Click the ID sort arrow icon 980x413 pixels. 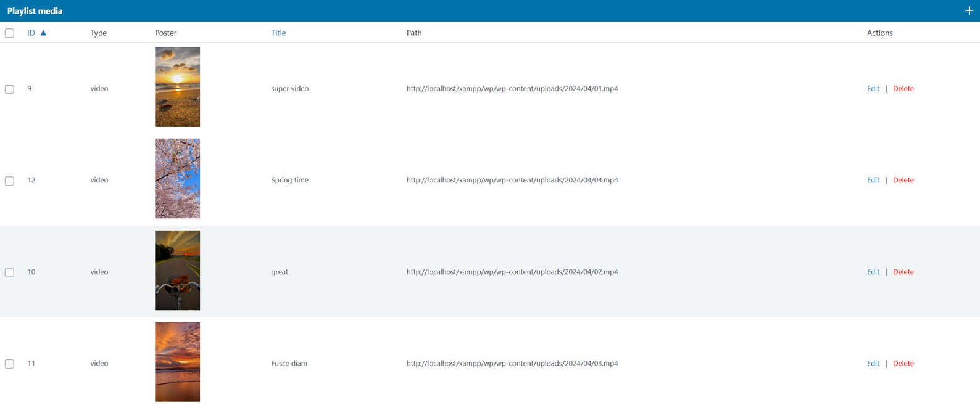[x=43, y=33]
